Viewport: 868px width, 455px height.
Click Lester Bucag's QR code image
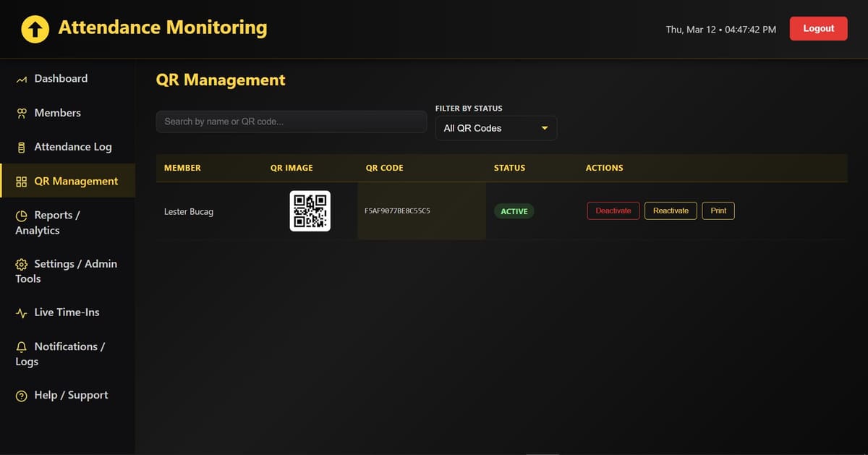[310, 211]
